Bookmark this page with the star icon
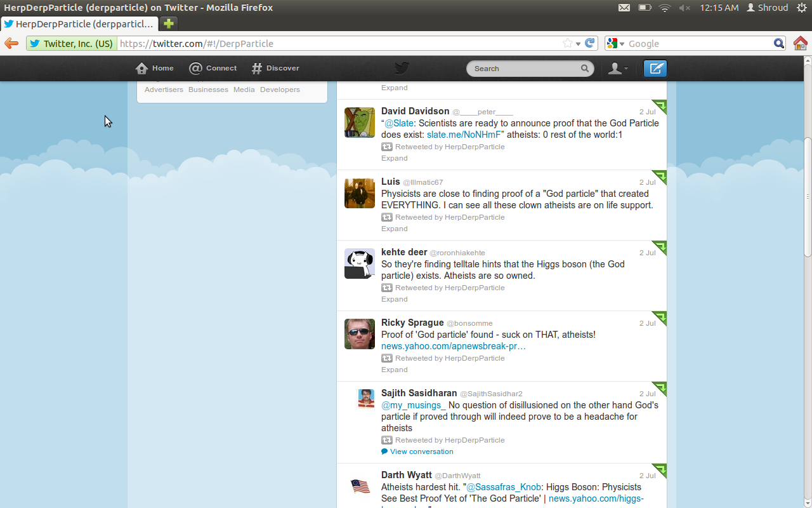The image size is (812, 508). coord(567,43)
